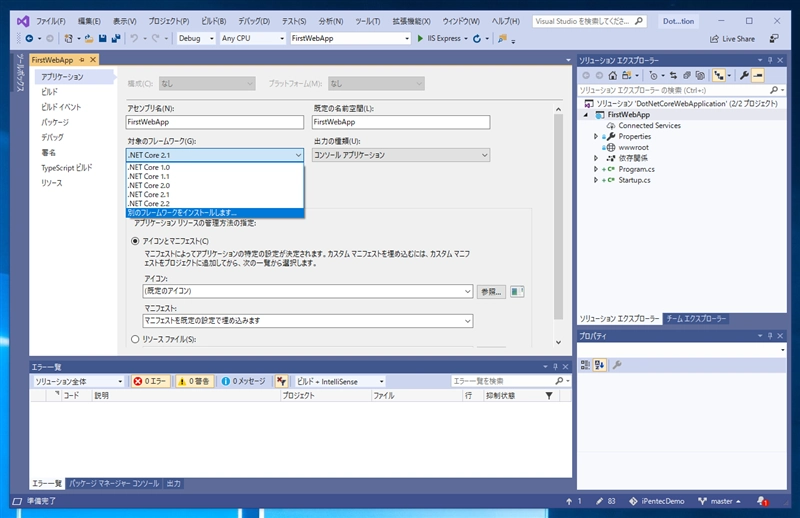This screenshot has height=518, width=800.
Task: Click the new project toolbar icon
Action: coord(68,38)
